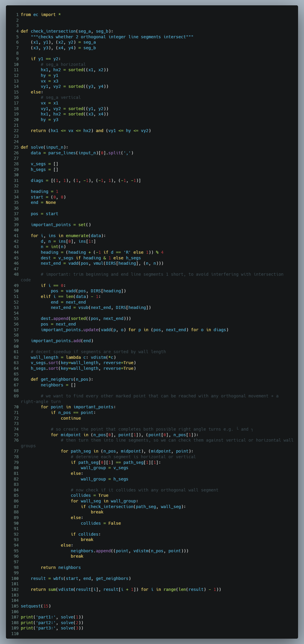Click 'vy1, vy2 = sorted((y3, y4))' on line 14
Screen dimensions: 304x644
pos(75,86)
